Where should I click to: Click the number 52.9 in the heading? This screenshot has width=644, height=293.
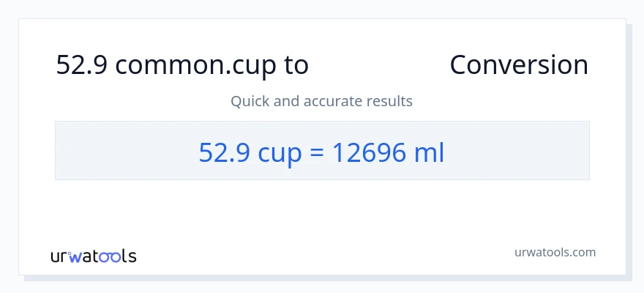(x=82, y=65)
